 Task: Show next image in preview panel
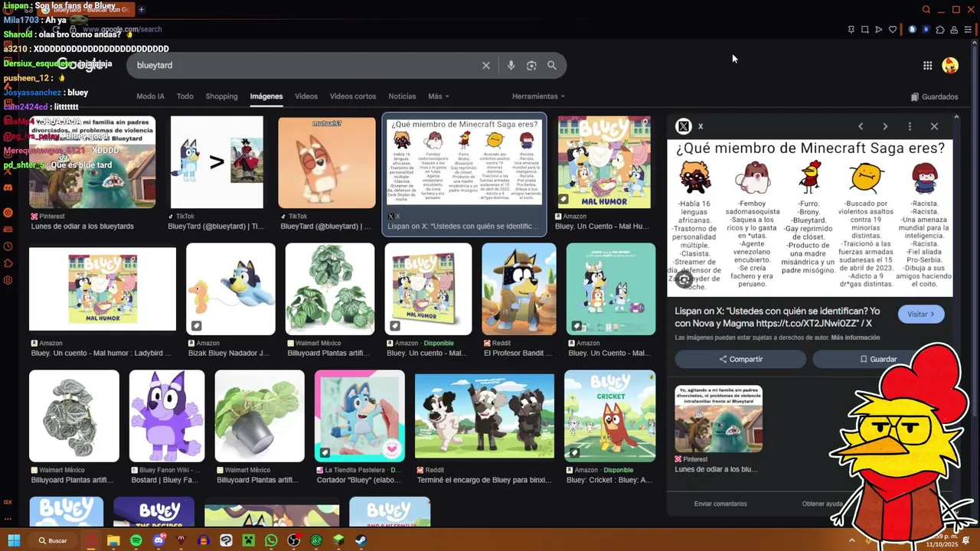pos(885,126)
